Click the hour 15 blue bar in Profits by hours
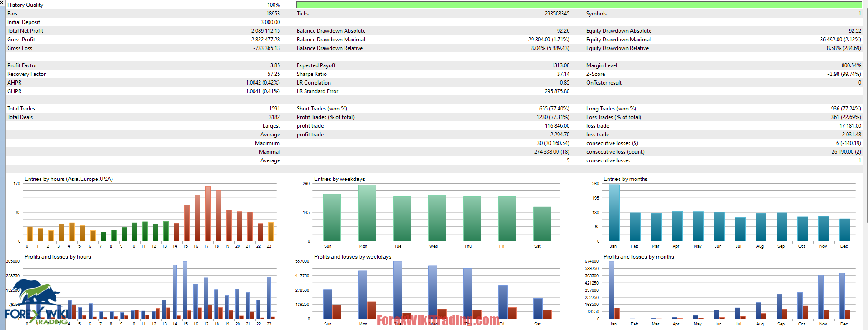 185,290
